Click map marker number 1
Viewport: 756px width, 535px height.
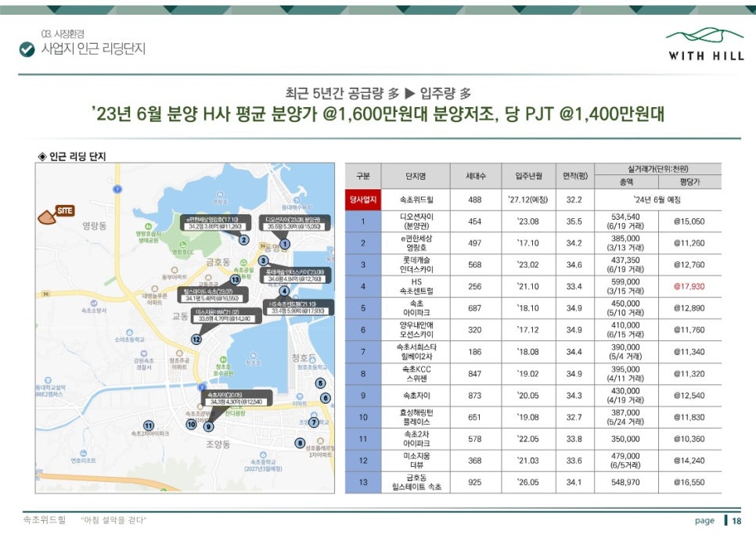tap(285, 244)
